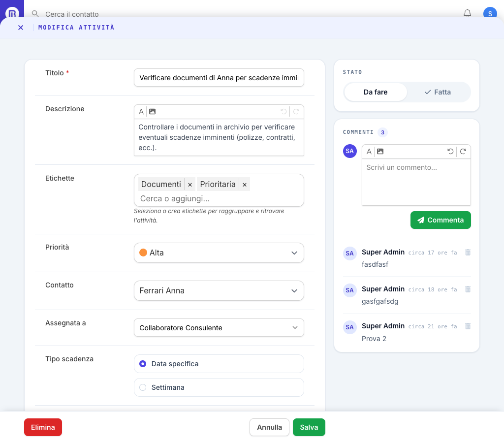This screenshot has width=504, height=443.
Task: Click the app logo icon
Action: point(12,13)
